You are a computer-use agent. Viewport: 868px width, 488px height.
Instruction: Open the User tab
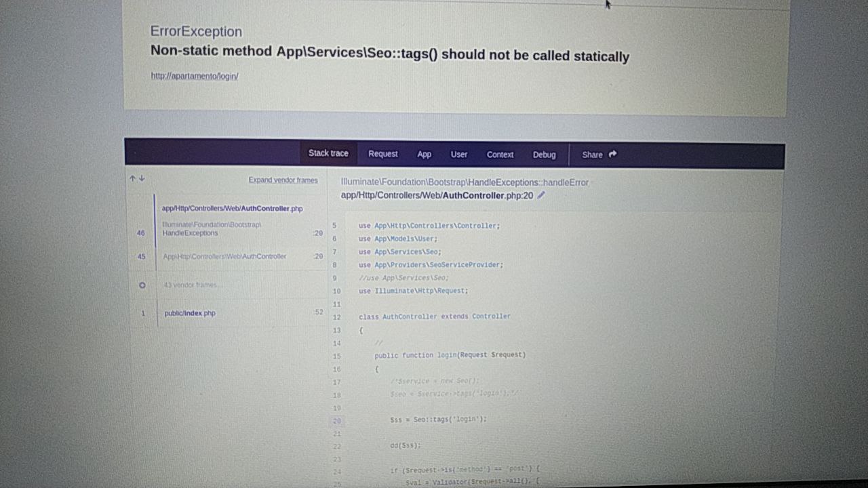coord(459,155)
